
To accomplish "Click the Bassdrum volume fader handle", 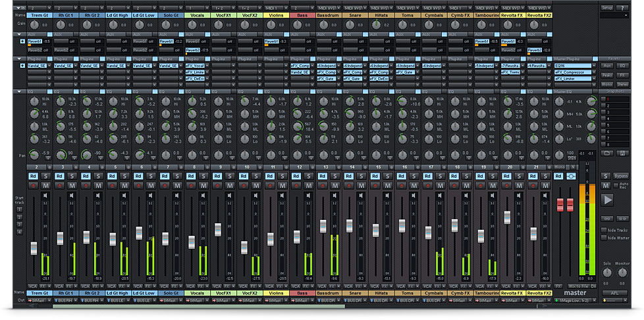I will [x=323, y=226].
